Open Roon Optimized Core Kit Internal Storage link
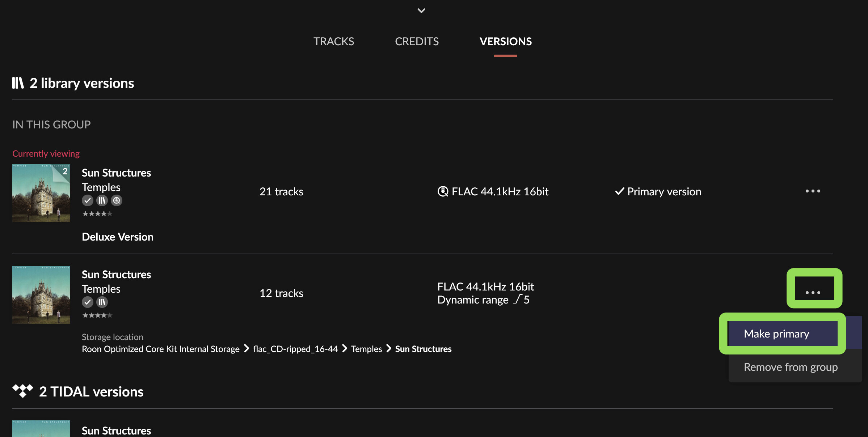The image size is (868, 437). pyautogui.click(x=161, y=349)
